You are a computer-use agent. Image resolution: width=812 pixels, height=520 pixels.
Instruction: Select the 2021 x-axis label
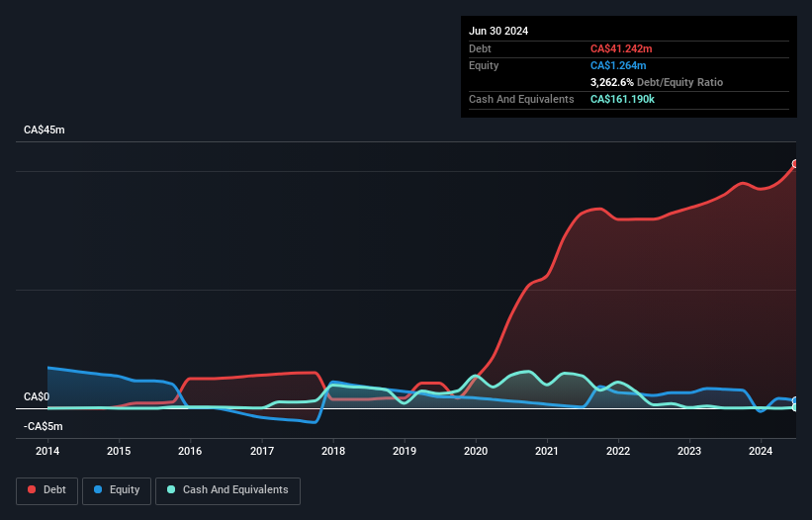(x=547, y=451)
